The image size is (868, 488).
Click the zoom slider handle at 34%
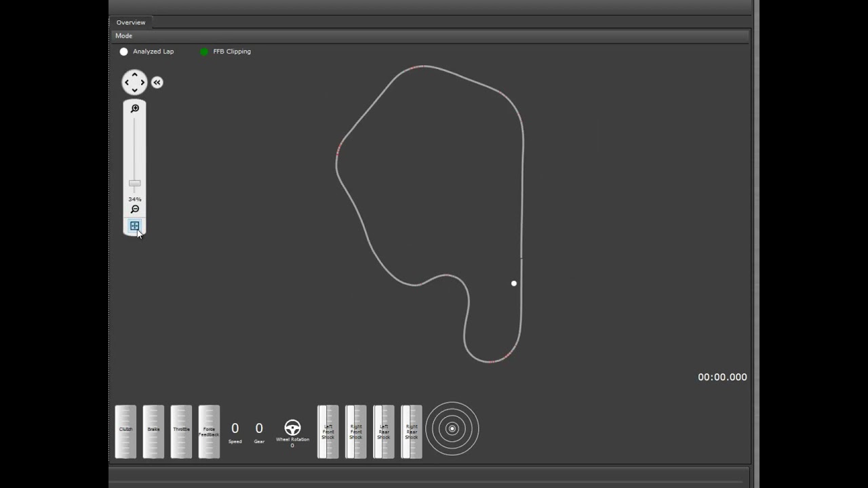pyautogui.click(x=134, y=184)
